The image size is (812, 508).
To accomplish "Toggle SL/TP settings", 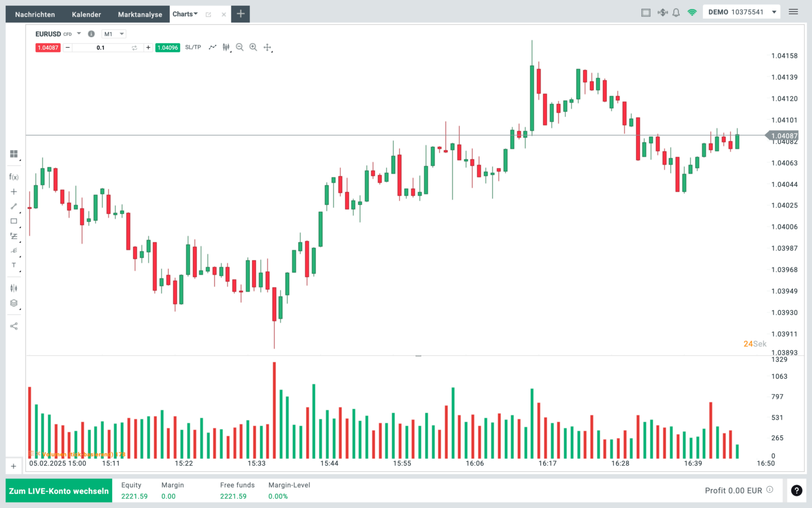I will click(x=193, y=47).
